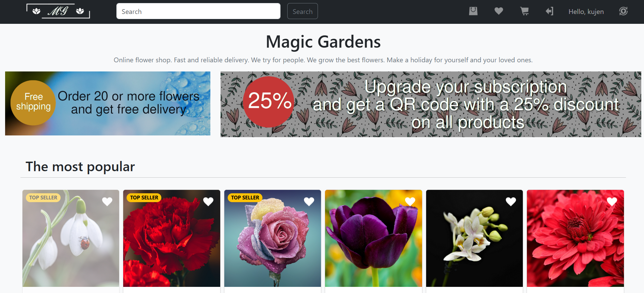Image resolution: width=644 pixels, height=293 pixels.
Task: Open the 25% discount subscription banner
Action: click(x=431, y=104)
